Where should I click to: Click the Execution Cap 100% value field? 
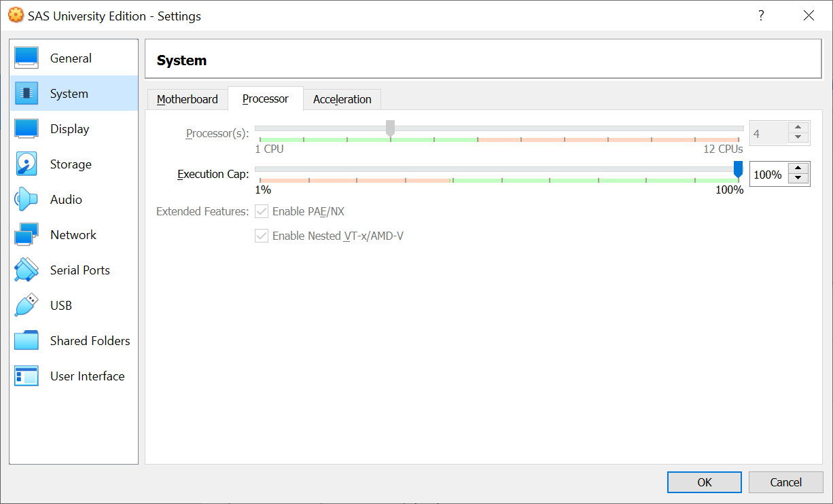(x=770, y=175)
